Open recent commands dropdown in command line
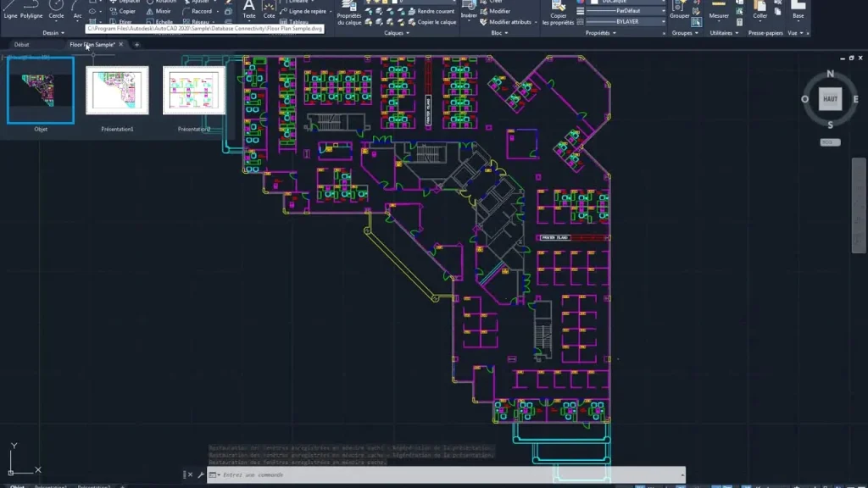 [x=214, y=474]
